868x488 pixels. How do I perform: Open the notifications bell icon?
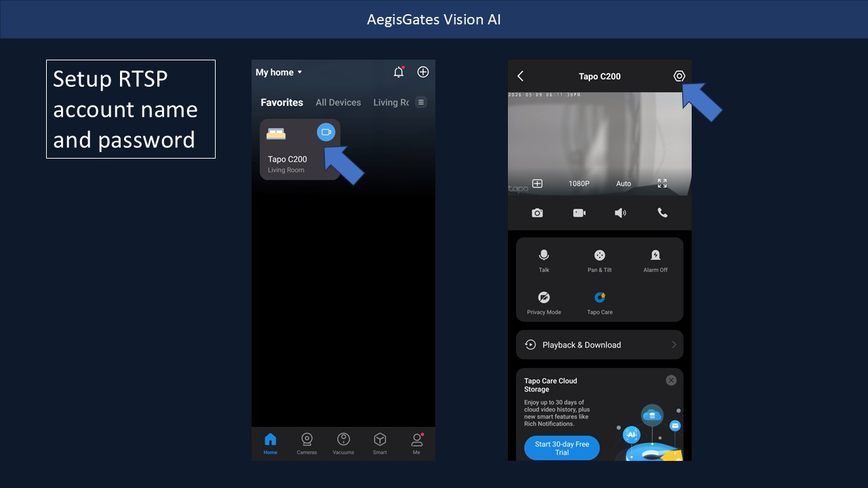pos(399,72)
